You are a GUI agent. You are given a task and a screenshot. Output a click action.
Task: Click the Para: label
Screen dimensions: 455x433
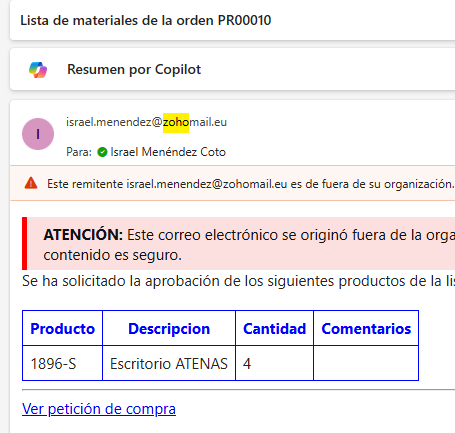[79, 152]
